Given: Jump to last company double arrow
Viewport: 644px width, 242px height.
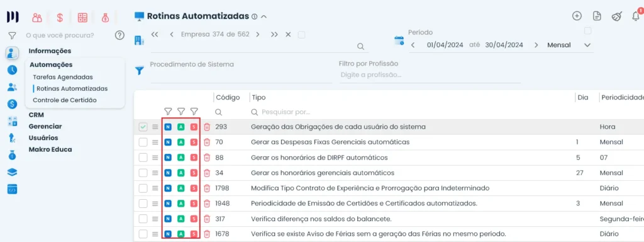Looking at the screenshot, I should click(274, 35).
